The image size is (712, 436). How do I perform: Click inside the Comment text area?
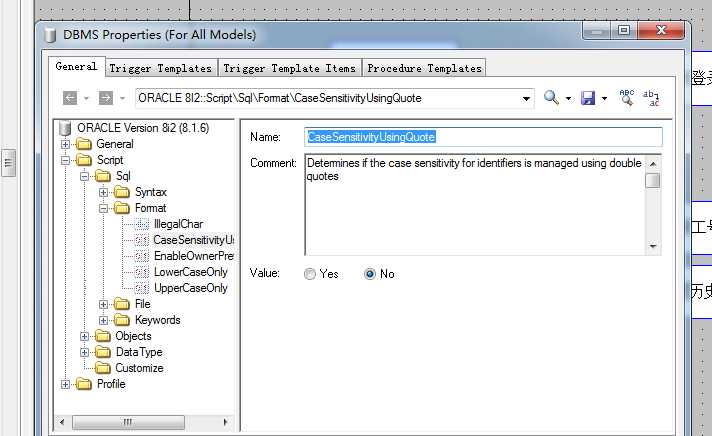(475, 204)
